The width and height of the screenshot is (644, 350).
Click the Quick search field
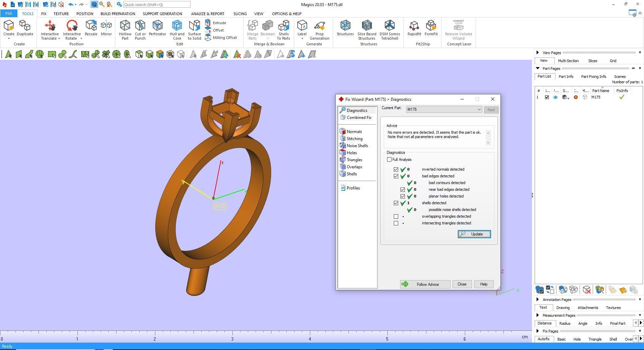coord(157,5)
